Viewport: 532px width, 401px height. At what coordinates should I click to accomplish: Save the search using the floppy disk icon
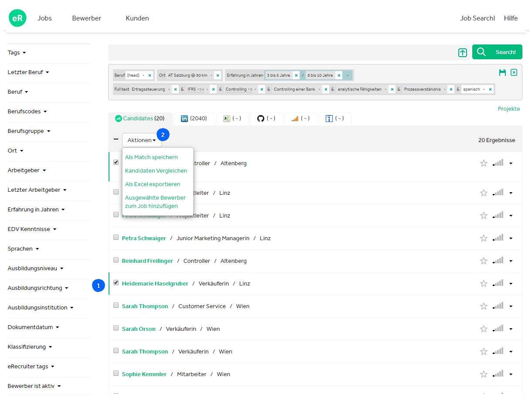pyautogui.click(x=502, y=72)
